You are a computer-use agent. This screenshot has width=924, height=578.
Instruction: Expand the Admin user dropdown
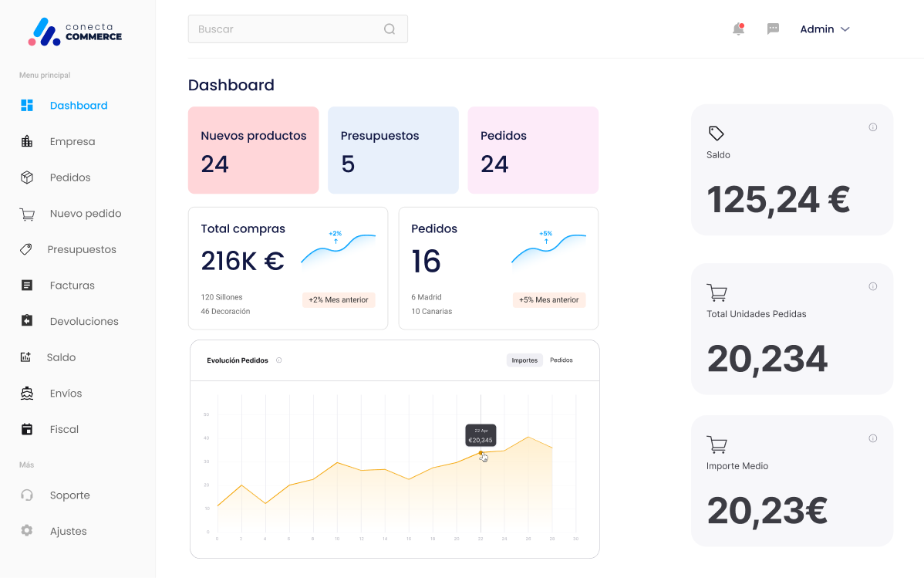point(825,29)
